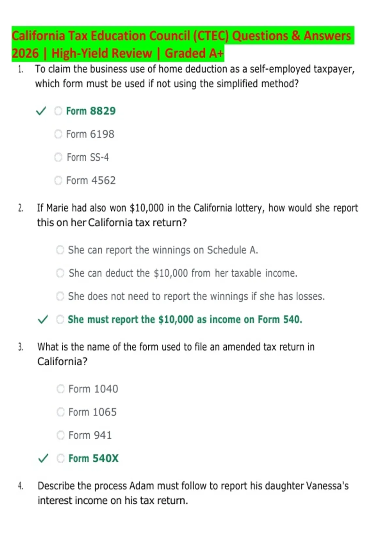Click the green checkmark beside Form 540X

[43, 458]
